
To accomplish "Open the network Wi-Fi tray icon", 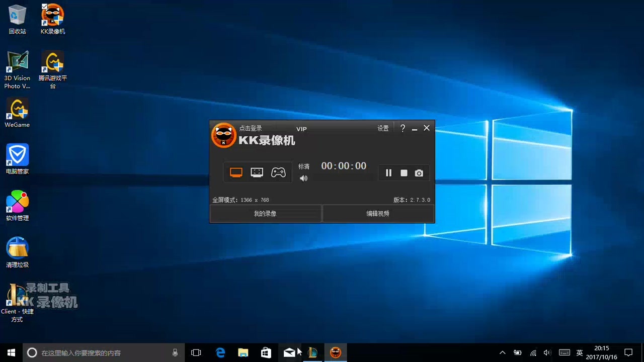I will [x=533, y=352].
